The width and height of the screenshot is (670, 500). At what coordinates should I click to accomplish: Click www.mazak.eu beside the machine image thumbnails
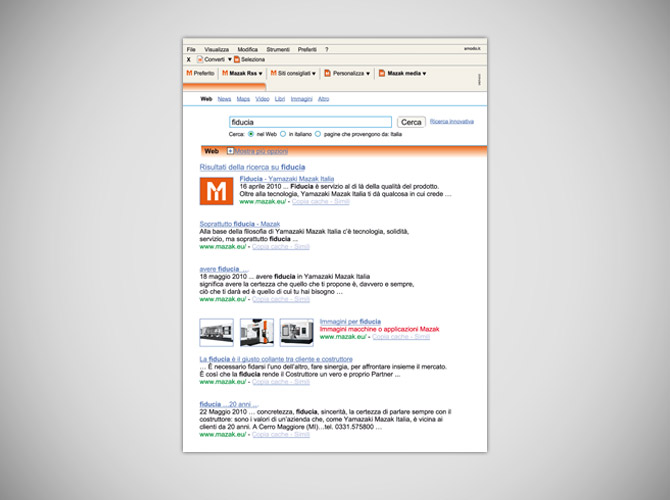(343, 337)
